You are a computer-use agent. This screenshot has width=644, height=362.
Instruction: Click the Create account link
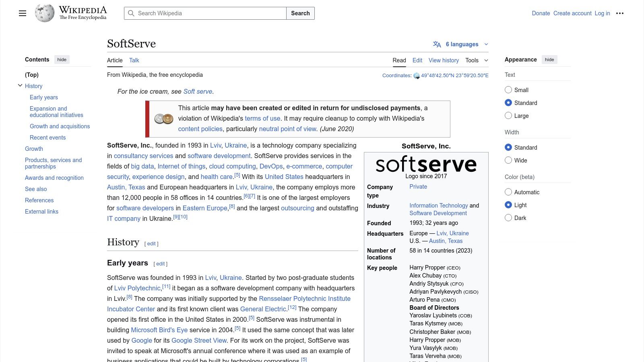click(x=572, y=13)
